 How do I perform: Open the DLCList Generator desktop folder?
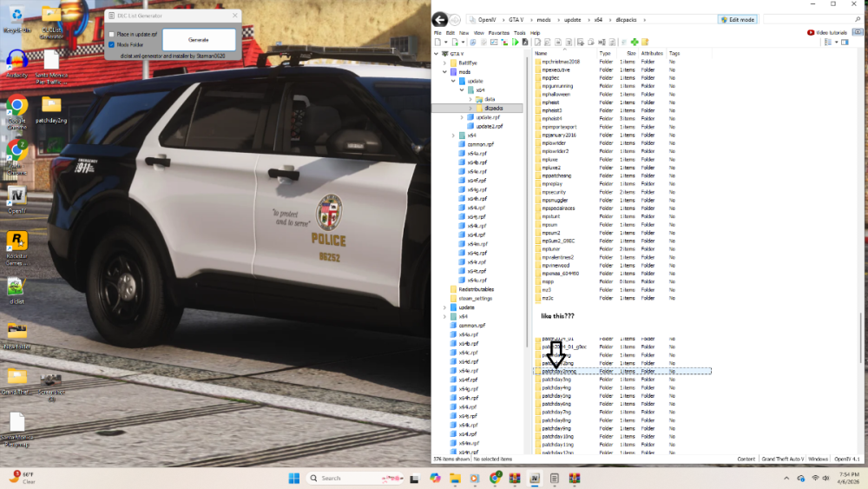pyautogui.click(x=51, y=23)
